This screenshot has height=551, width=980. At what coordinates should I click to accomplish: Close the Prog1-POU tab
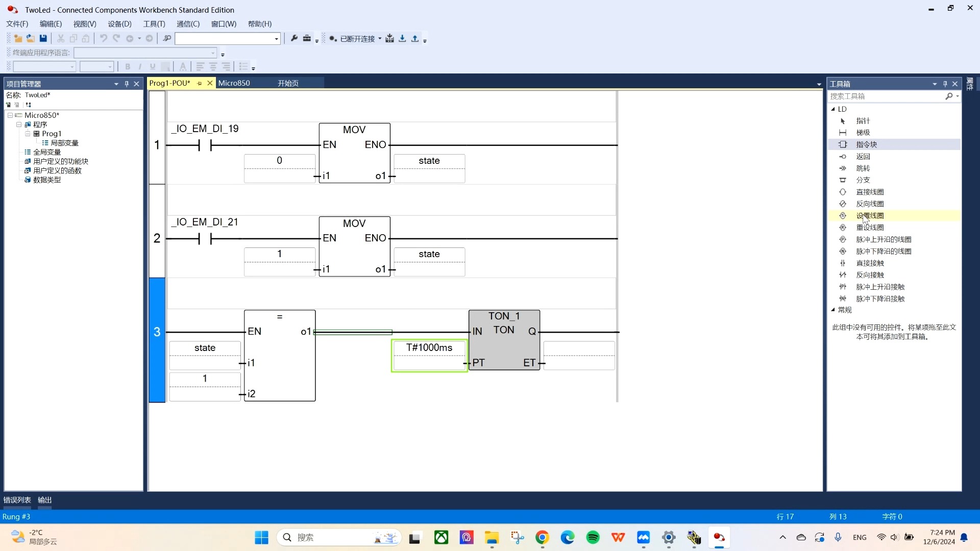[210, 83]
